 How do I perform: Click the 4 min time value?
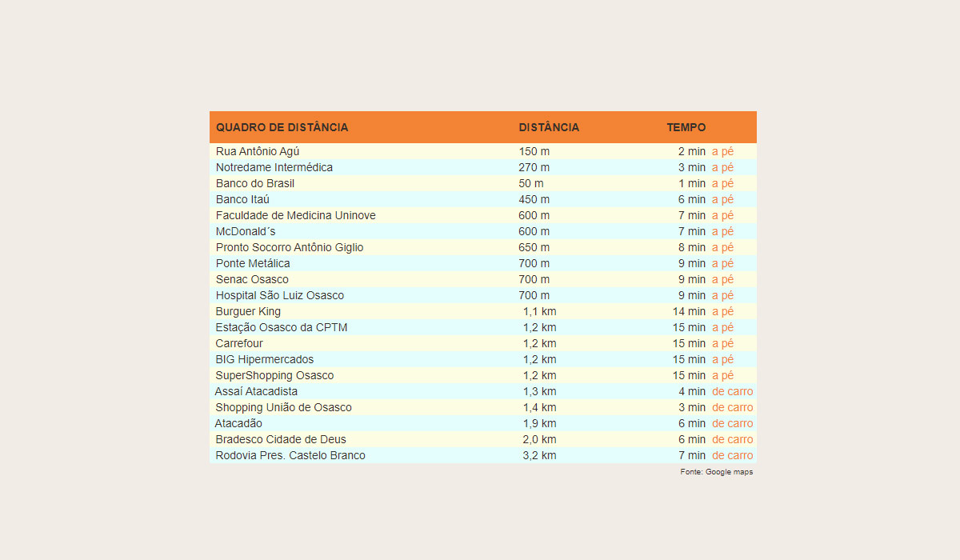click(x=692, y=391)
